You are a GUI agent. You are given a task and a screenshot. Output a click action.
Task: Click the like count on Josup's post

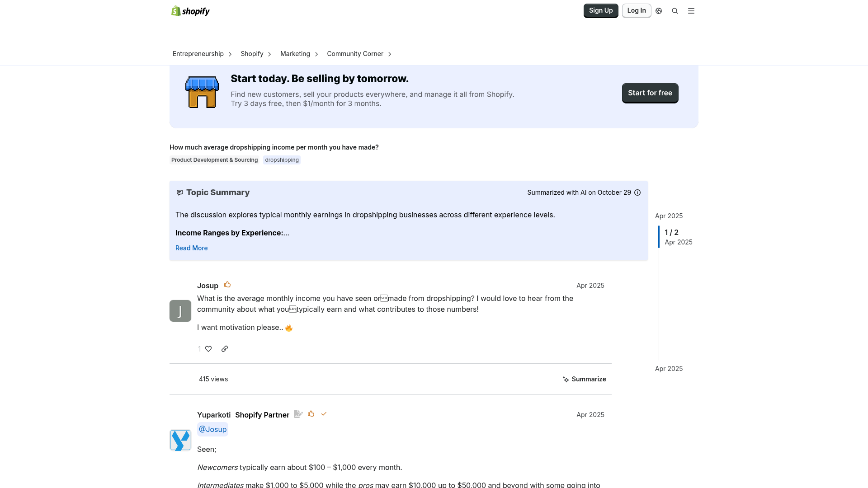click(199, 349)
